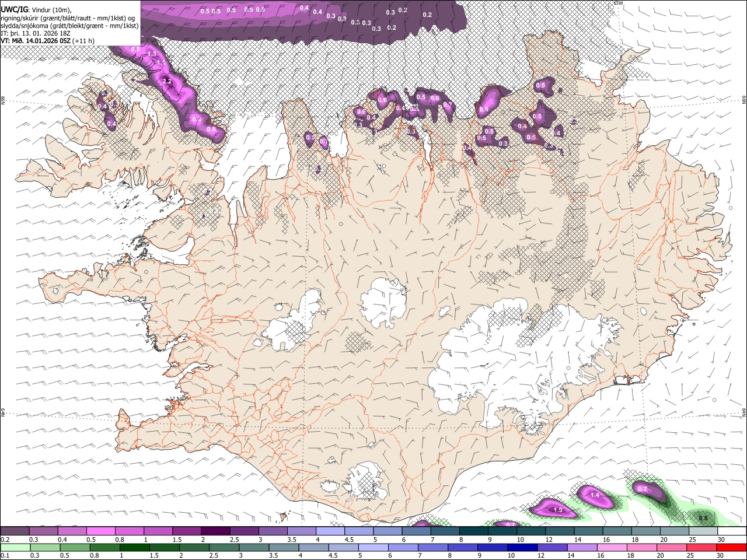Click the '0.2' label in the top legend row

click(5, 540)
